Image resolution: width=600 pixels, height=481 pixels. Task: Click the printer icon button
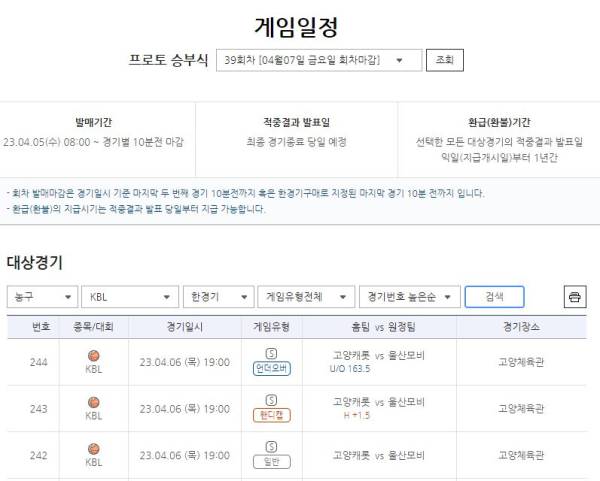pos(575,297)
